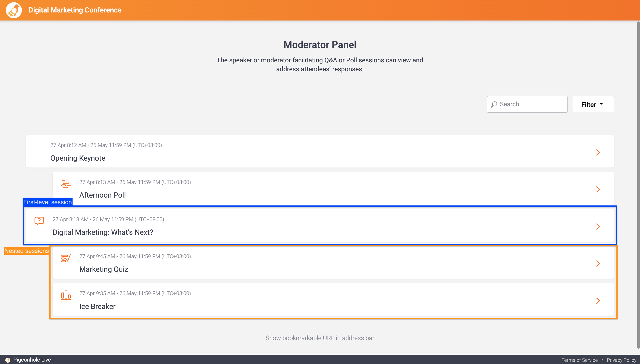
Task: Click the vertical page scrollbar
Action: point(638,185)
